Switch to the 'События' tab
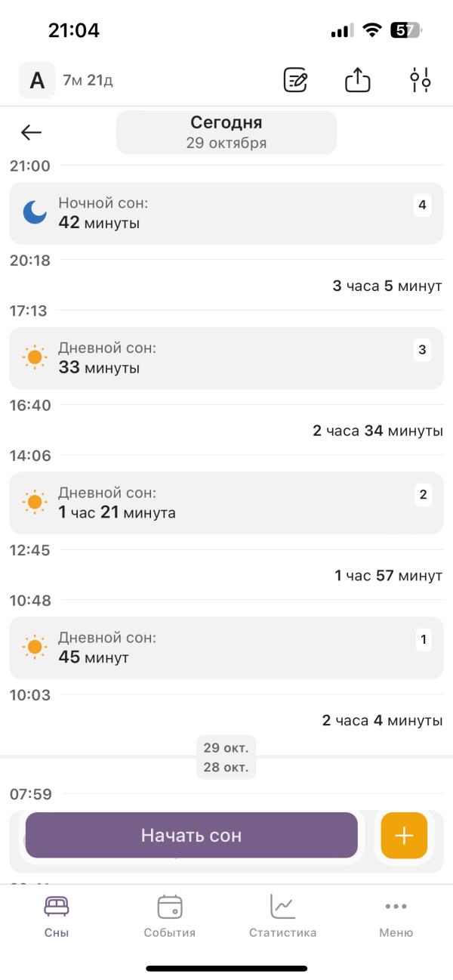The height and width of the screenshot is (980, 453). pos(170,916)
